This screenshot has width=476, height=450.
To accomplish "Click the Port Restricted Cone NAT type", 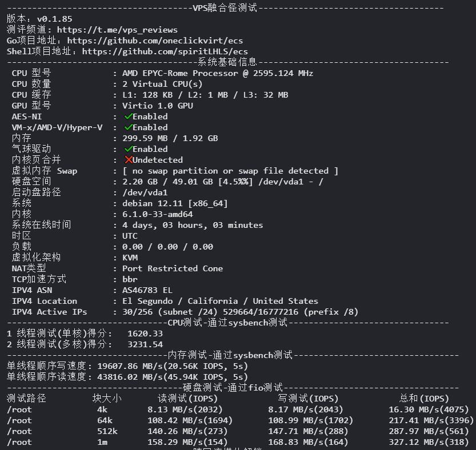I will (173, 268).
